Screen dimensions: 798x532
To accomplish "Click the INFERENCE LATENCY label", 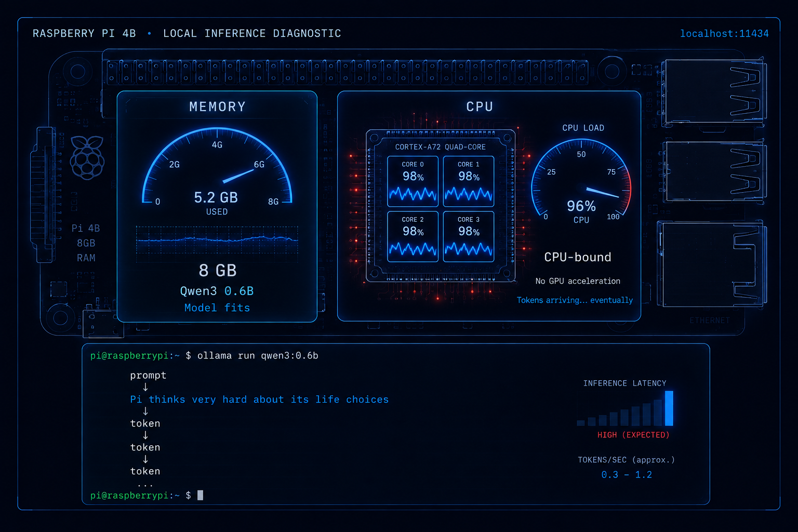I will pyautogui.click(x=625, y=383).
